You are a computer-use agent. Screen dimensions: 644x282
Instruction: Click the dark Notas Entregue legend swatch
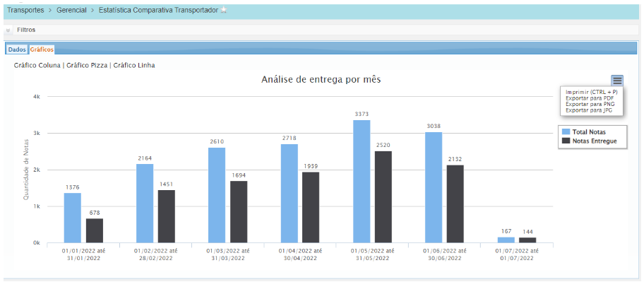pos(566,141)
